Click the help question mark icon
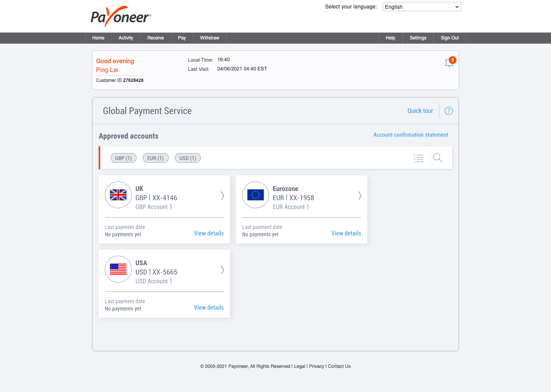551x392 pixels. click(x=449, y=111)
